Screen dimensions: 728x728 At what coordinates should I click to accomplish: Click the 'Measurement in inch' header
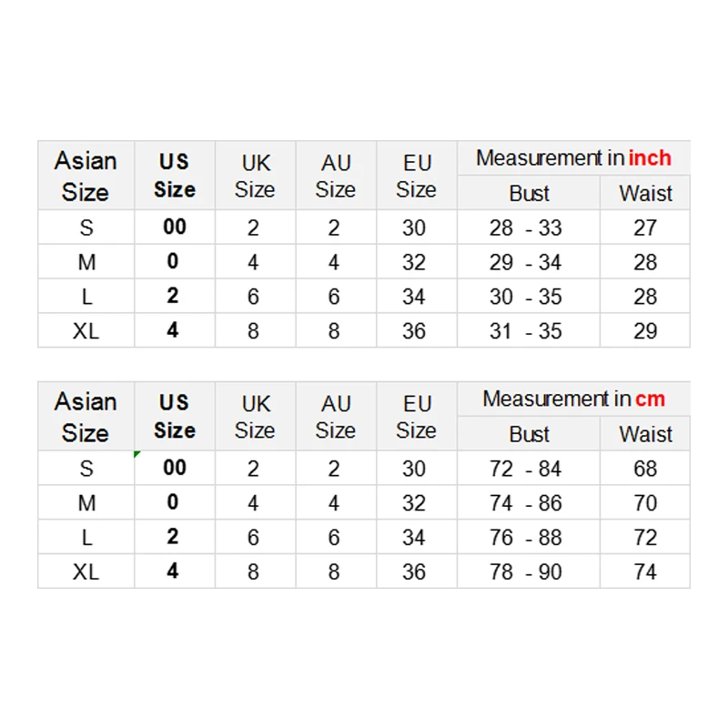pyautogui.click(x=573, y=157)
